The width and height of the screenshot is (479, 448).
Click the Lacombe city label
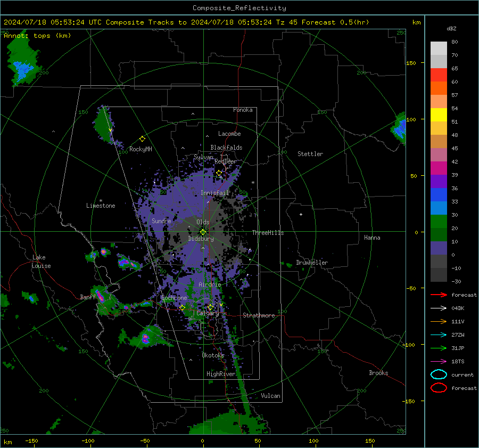[x=229, y=134]
